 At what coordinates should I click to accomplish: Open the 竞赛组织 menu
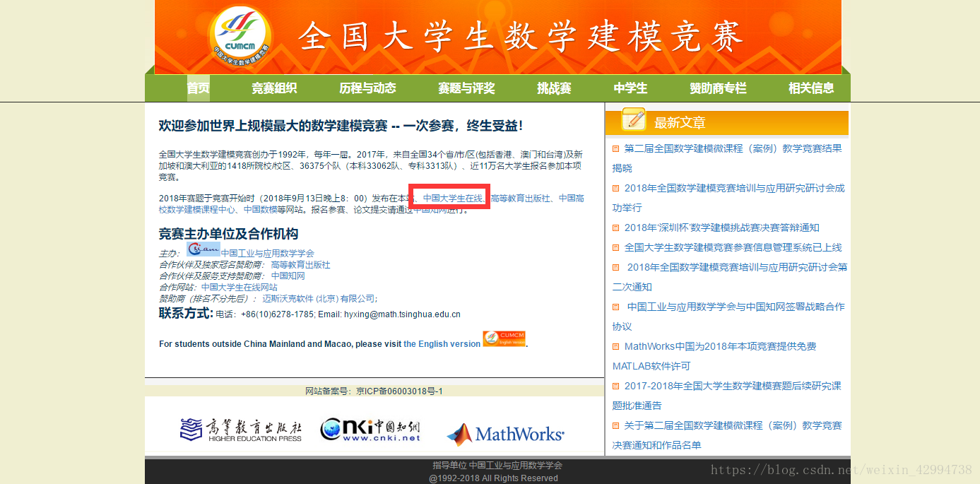(x=274, y=88)
